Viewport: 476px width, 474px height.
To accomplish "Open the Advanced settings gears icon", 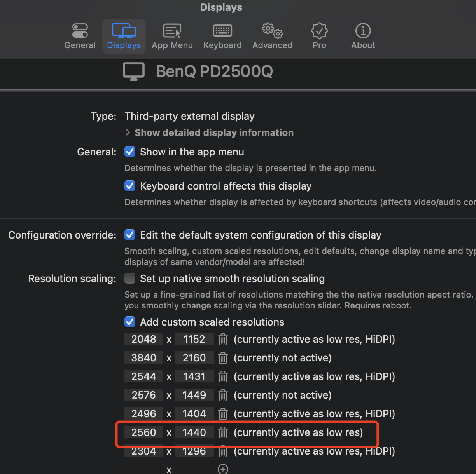I will [272, 36].
